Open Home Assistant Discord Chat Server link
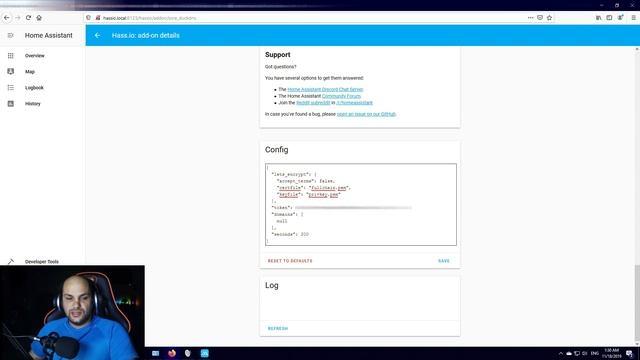The image size is (640, 360). (325, 89)
